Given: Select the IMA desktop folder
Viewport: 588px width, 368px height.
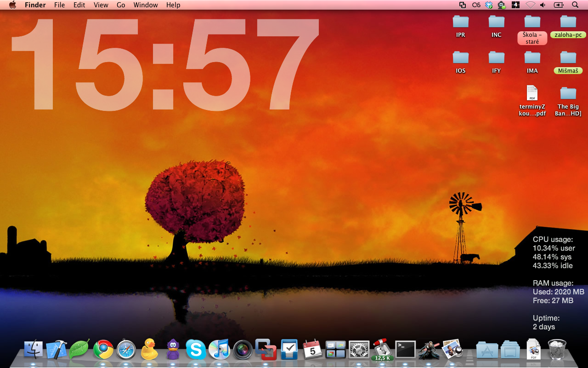Looking at the screenshot, I should click(532, 57).
